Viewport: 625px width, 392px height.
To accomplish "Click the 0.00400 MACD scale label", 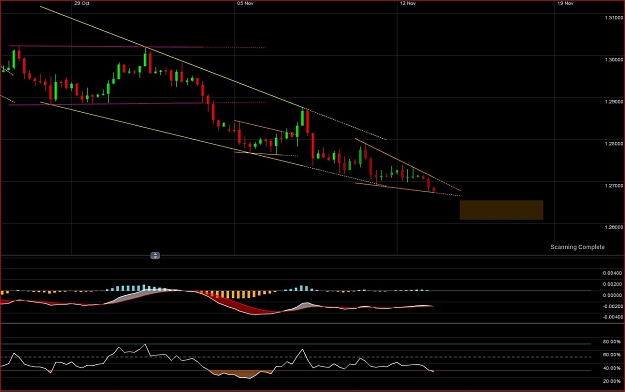I will [612, 273].
